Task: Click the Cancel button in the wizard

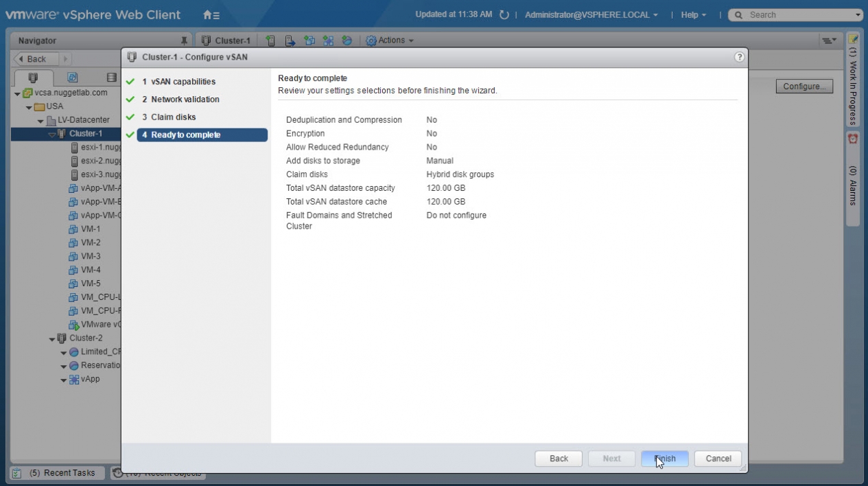Action: point(718,459)
